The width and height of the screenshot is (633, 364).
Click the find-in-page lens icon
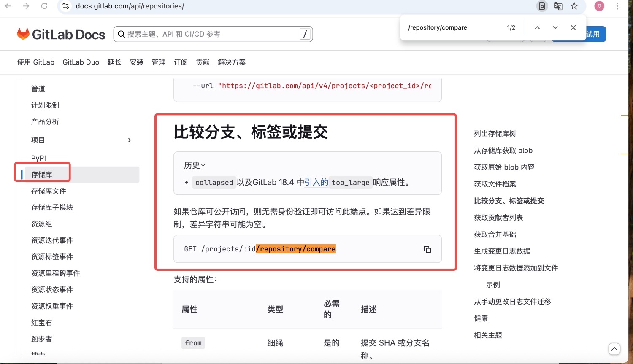click(x=542, y=6)
